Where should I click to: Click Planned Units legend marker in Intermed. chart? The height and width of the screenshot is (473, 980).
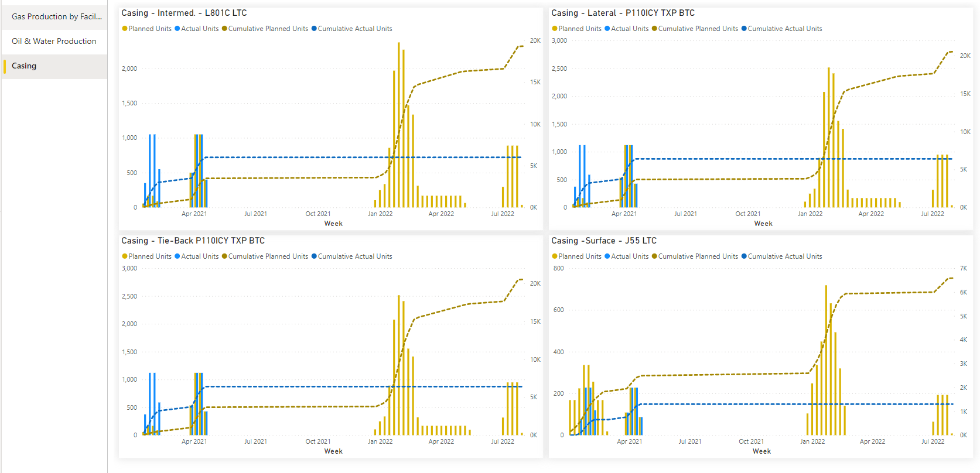[x=125, y=29]
